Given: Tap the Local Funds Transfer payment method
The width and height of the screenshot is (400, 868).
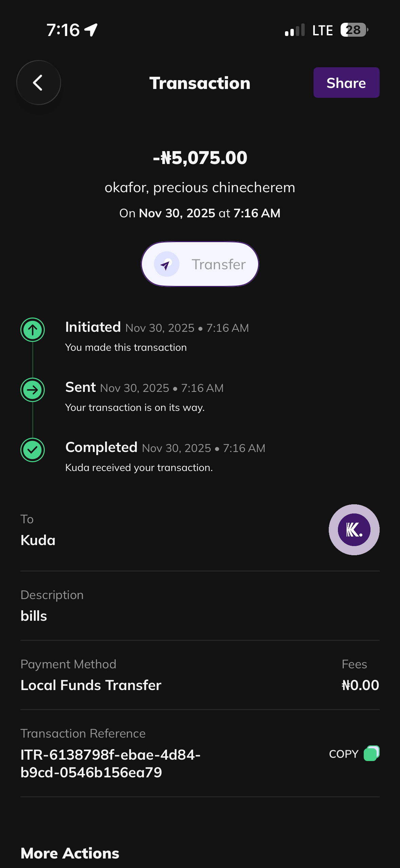Looking at the screenshot, I should (91, 685).
